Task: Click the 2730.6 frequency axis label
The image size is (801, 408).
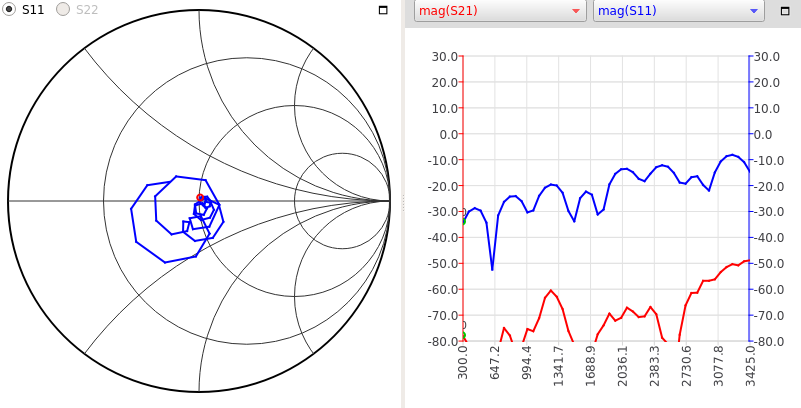Action: (x=687, y=366)
